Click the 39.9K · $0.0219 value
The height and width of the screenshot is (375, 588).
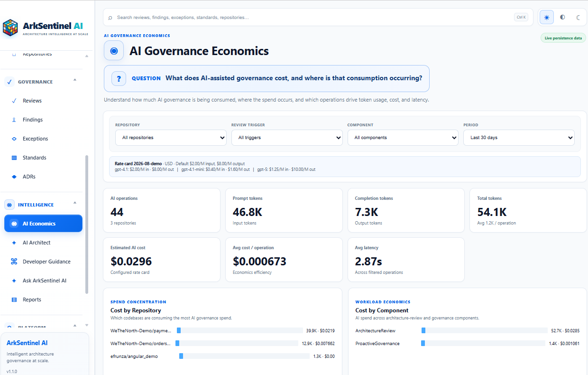(321, 330)
